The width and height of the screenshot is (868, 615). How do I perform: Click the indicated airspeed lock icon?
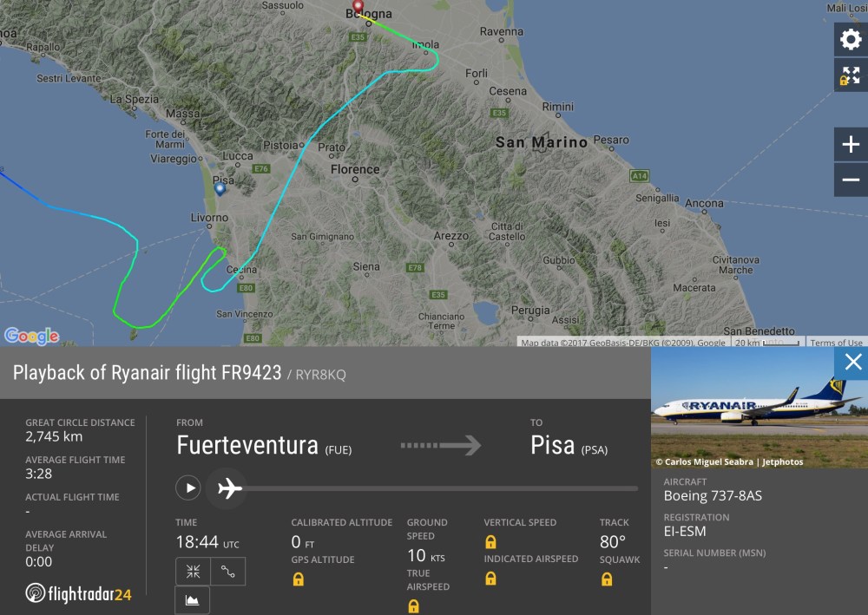490,579
